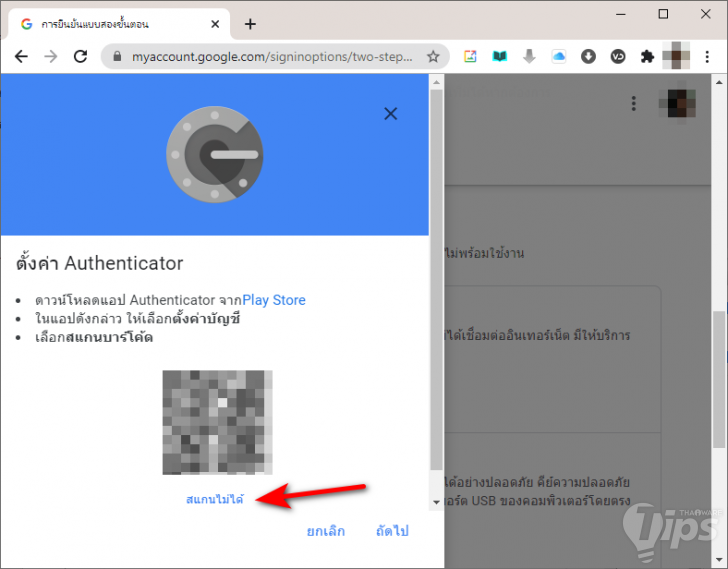Click the page scrollbar down arrow
Viewport: 728px width, 569px height.
[719, 559]
